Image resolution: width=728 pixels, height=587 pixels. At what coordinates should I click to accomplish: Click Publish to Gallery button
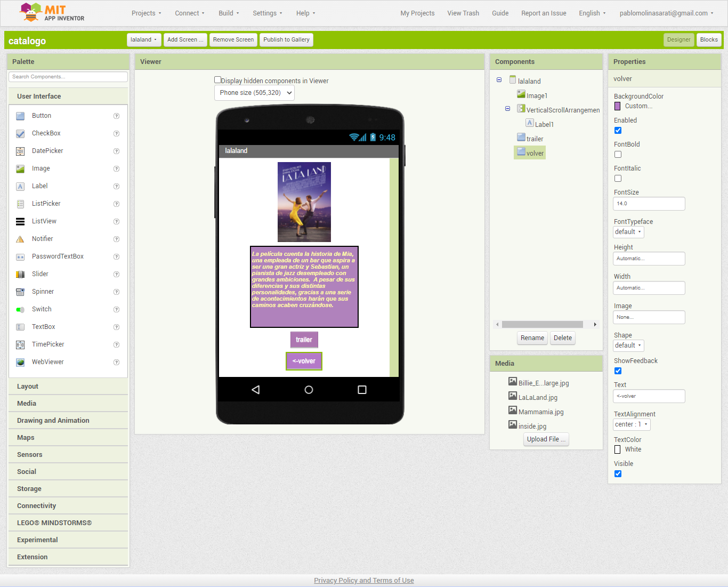tap(286, 39)
